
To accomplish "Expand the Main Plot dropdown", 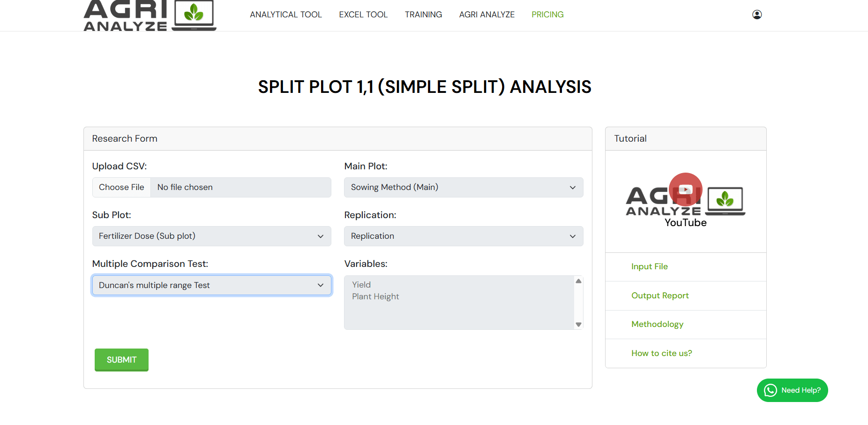I will tap(463, 187).
